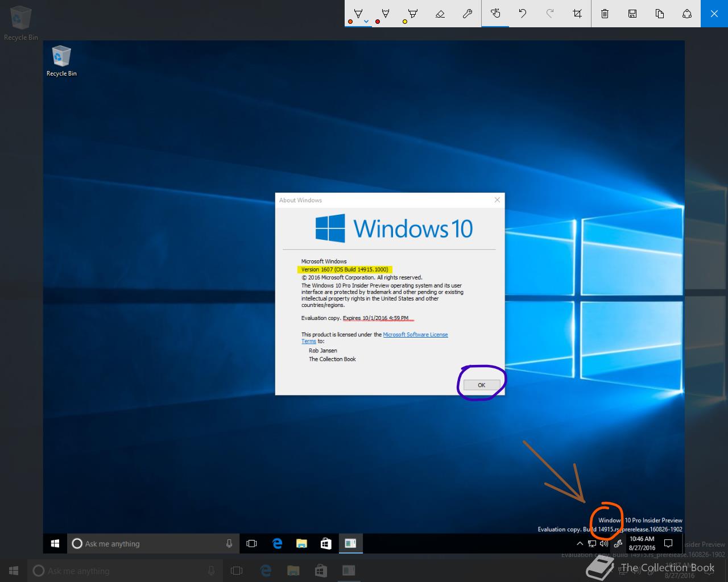This screenshot has width=728, height=582.
Task: Click the 'Ask me anything' Cortana box
Action: tap(153, 543)
